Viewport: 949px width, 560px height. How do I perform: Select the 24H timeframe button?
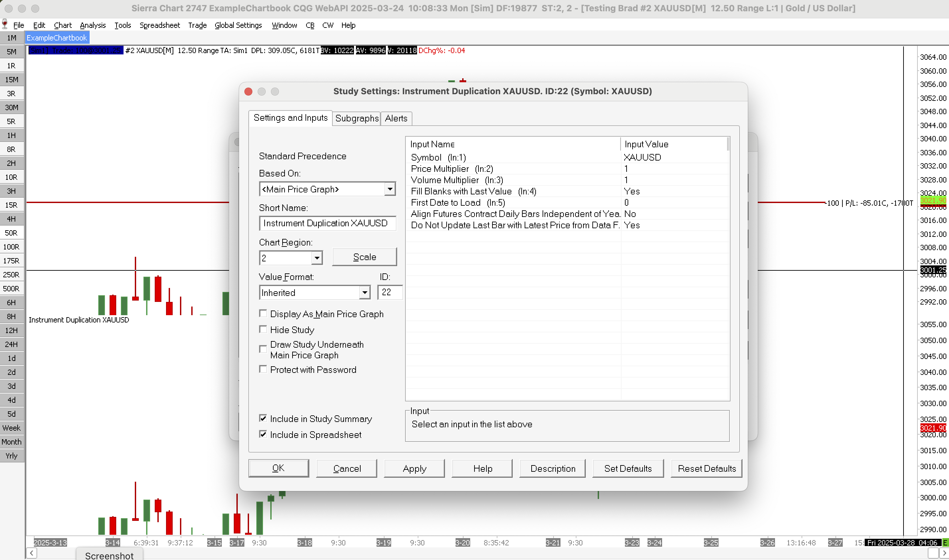(12, 344)
